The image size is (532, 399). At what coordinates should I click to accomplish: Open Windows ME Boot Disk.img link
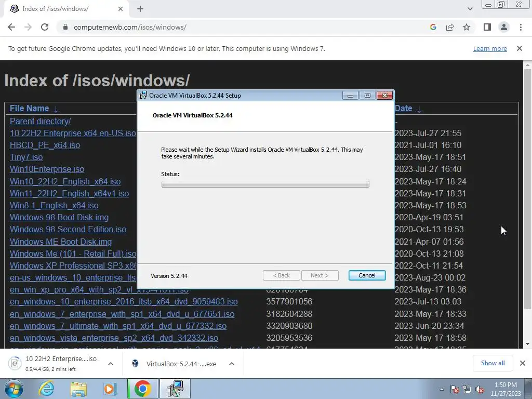[61, 242]
